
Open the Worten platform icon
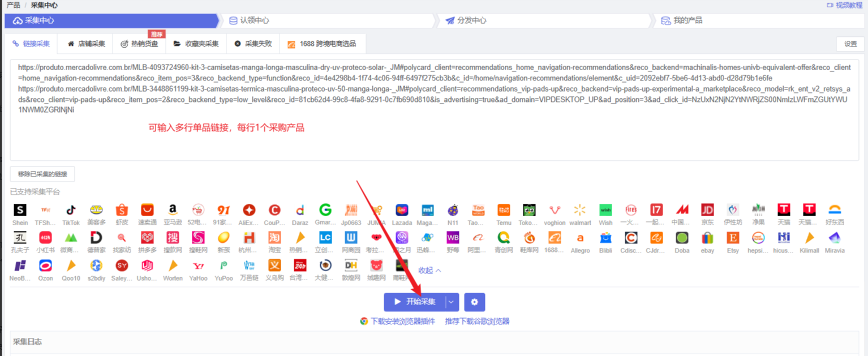pyautogui.click(x=173, y=265)
